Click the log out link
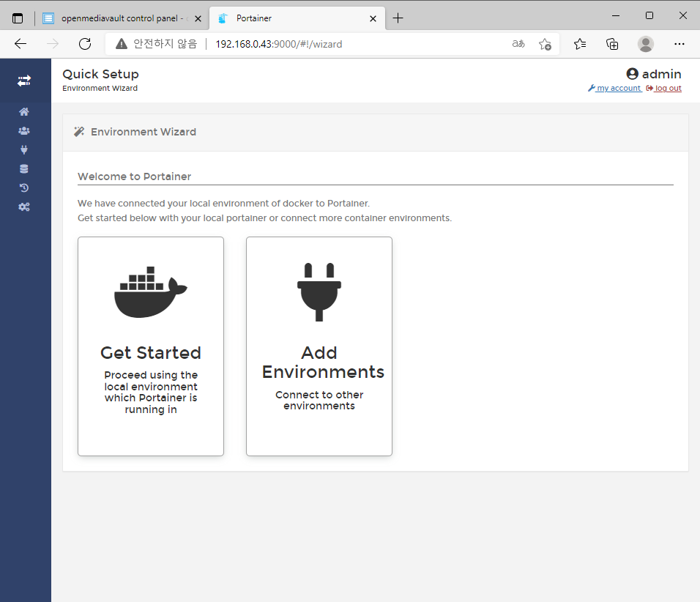700x602 pixels. pyautogui.click(x=664, y=88)
